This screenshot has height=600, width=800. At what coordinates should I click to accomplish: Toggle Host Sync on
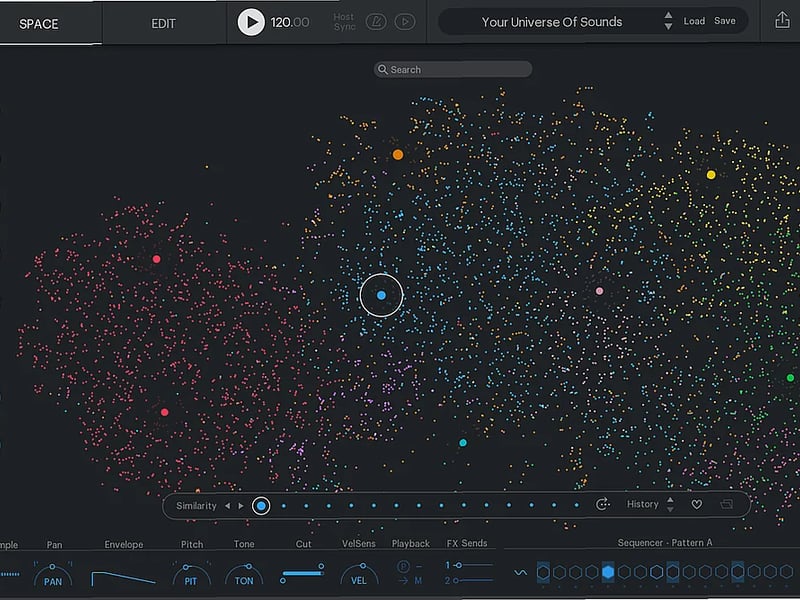[x=343, y=21]
